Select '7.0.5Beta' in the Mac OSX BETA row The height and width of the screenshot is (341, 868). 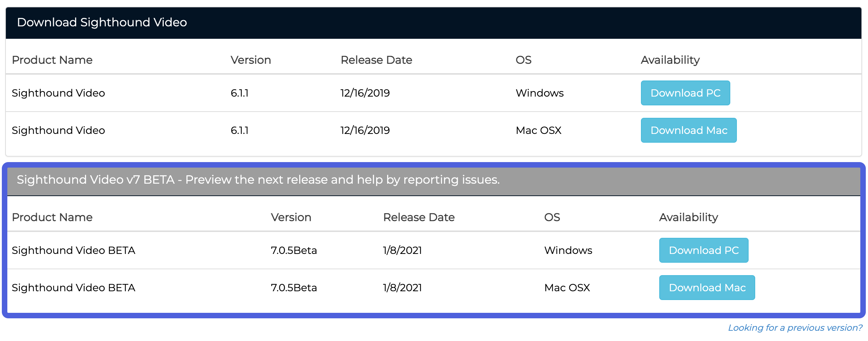294,288
